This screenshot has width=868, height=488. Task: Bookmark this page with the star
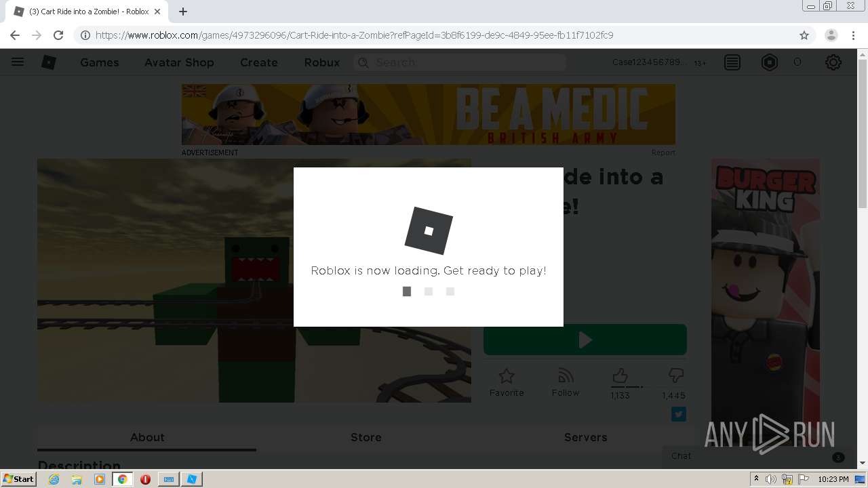coord(804,35)
